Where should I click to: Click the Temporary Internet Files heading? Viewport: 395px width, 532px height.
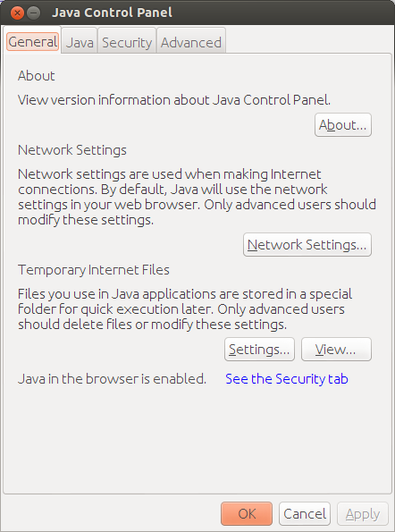click(94, 270)
